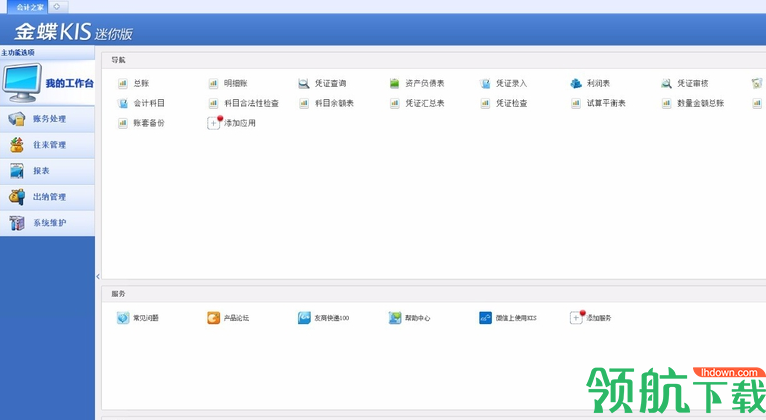This screenshot has height=420, width=766.
Task: Open 会计科目 chart of accounts
Action: pos(141,103)
